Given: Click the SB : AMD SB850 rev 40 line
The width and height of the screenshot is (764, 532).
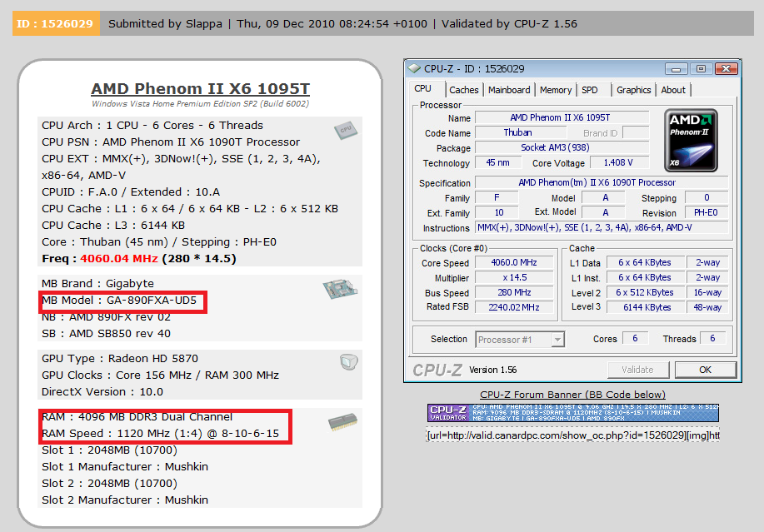Looking at the screenshot, I should coord(106,334).
